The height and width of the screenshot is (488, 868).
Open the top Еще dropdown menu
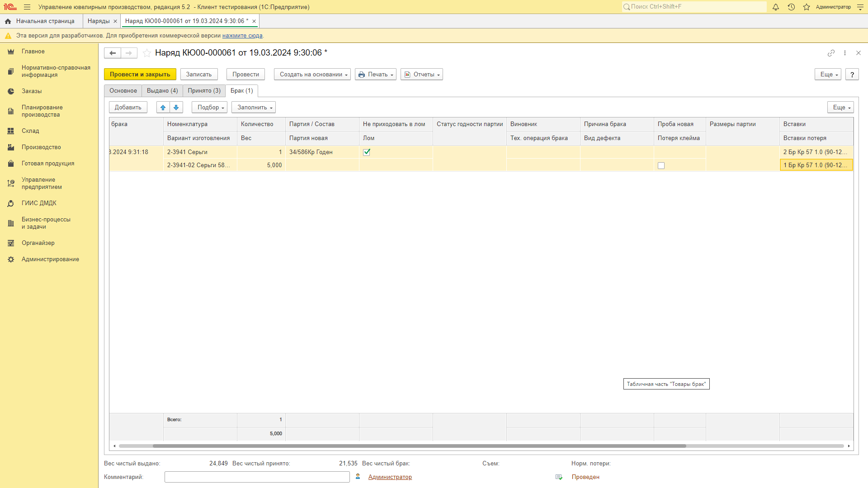coord(828,75)
